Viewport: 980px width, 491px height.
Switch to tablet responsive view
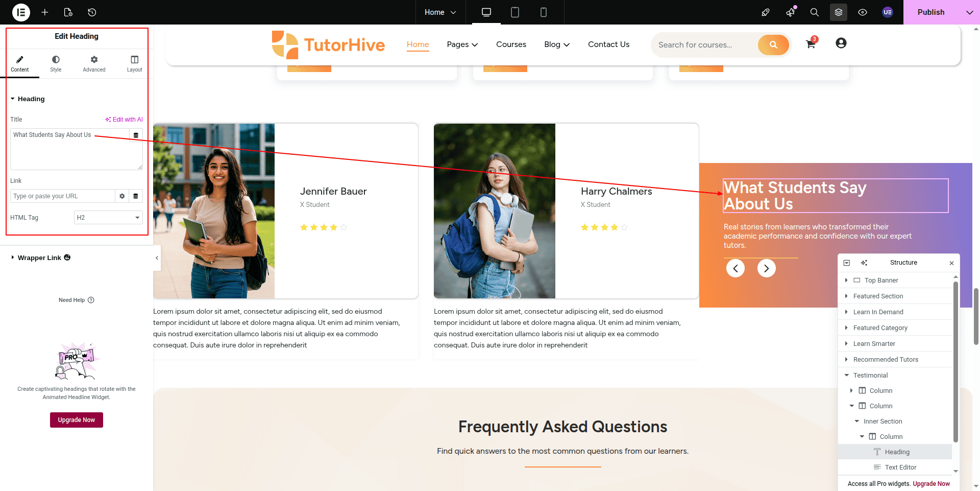pos(515,12)
